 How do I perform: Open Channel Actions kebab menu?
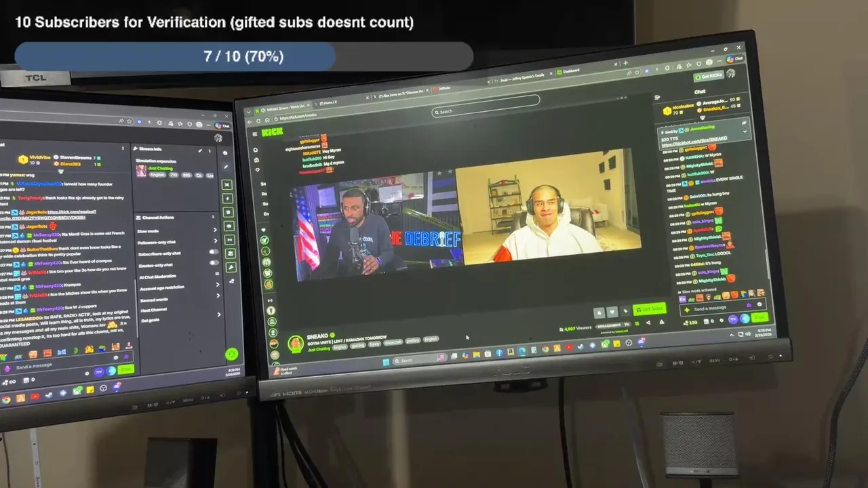click(213, 217)
